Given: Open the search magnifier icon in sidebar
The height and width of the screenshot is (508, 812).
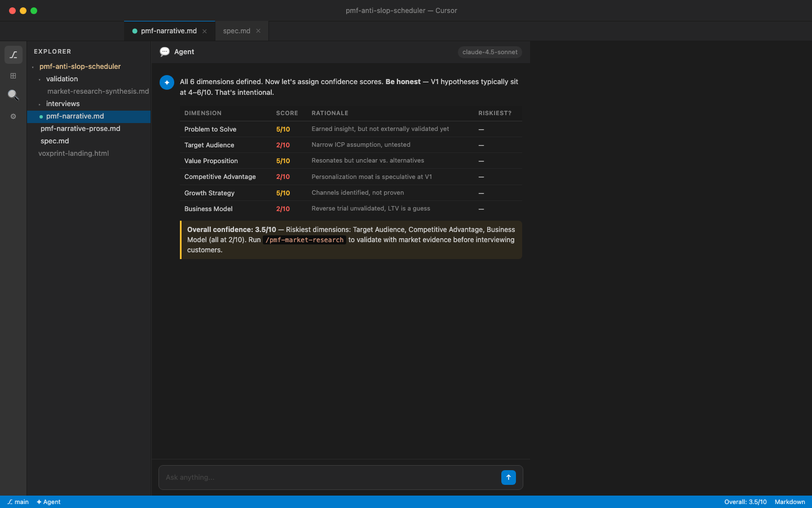Looking at the screenshot, I should pyautogui.click(x=14, y=95).
